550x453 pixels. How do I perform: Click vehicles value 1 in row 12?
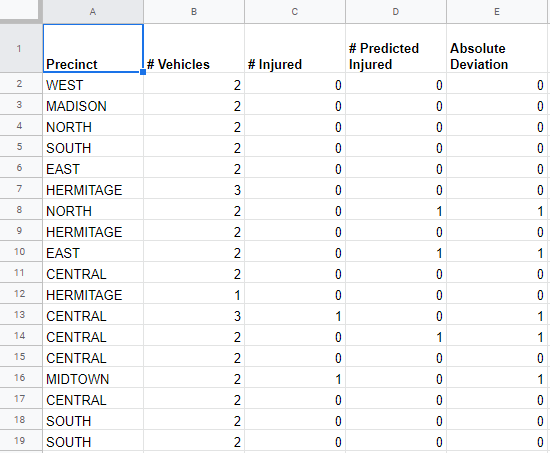194,294
